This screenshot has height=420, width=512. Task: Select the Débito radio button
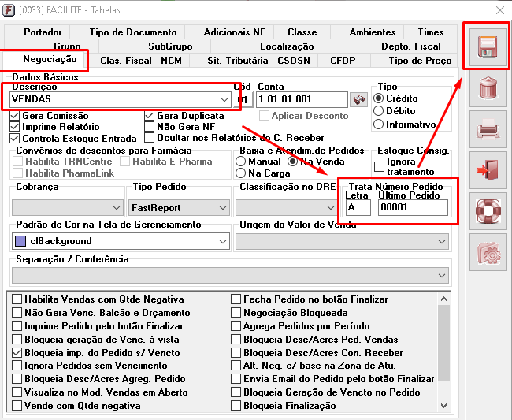click(x=379, y=112)
